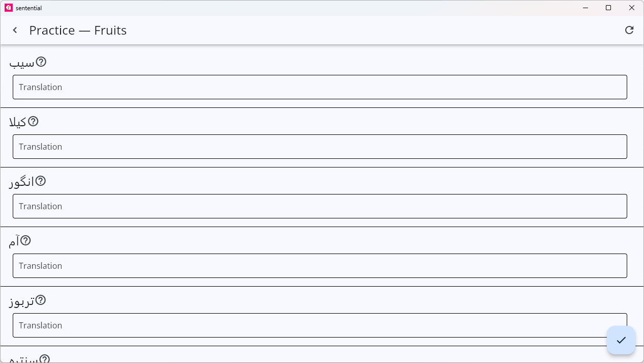The height and width of the screenshot is (363, 644).
Task: Click the Urdu word انگور
Action: 21,182
